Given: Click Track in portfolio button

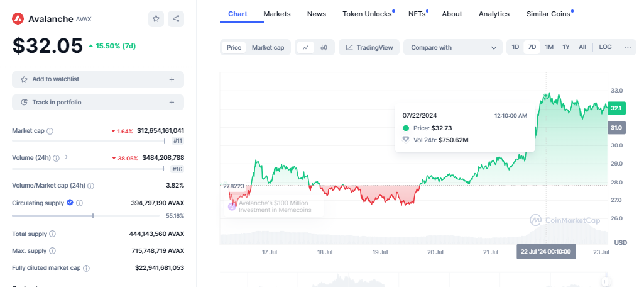Looking at the screenshot, I should (x=98, y=103).
